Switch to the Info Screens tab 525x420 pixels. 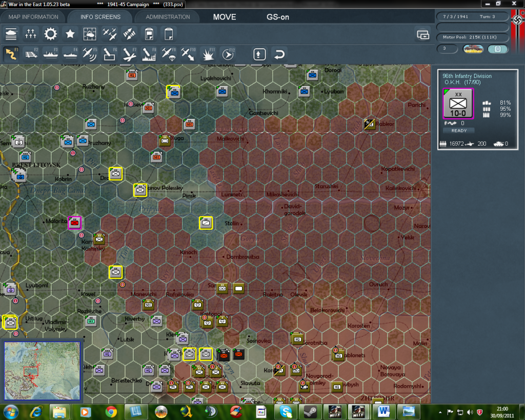pyautogui.click(x=100, y=17)
